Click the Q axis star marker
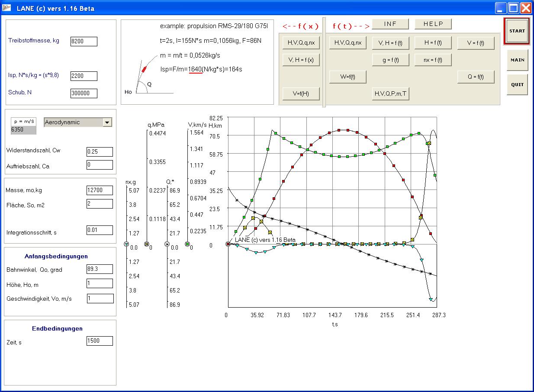 167,244
